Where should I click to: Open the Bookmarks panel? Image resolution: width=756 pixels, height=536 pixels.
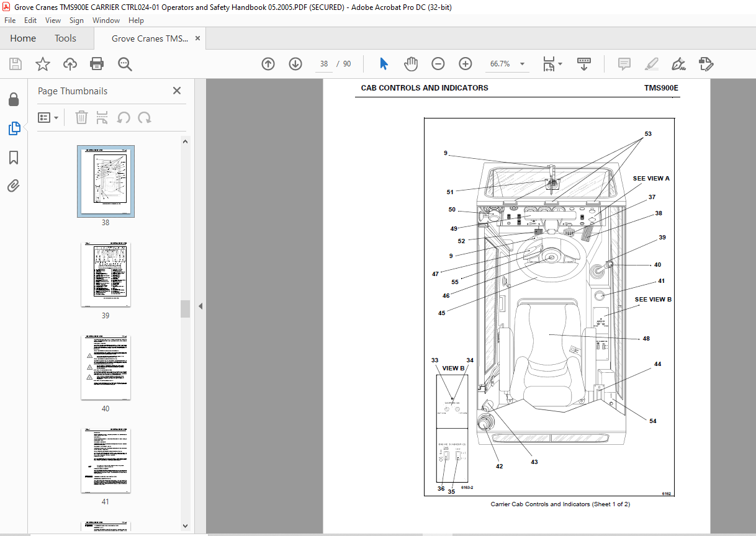pos(14,158)
